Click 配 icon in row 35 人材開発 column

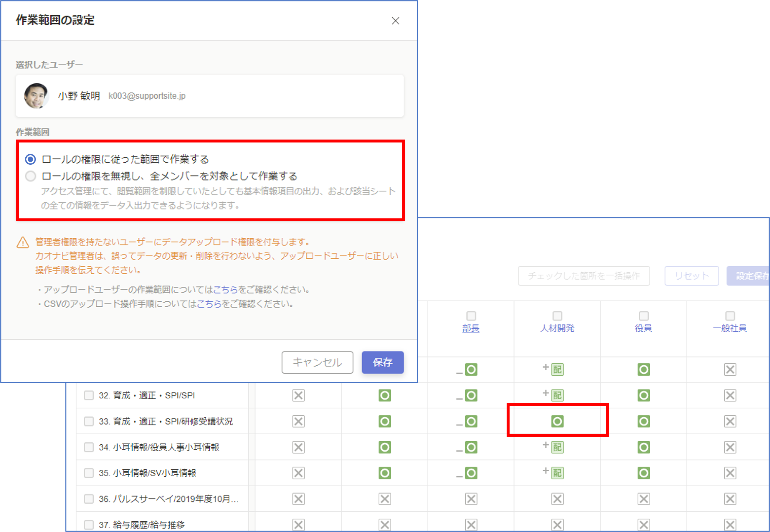click(x=557, y=473)
